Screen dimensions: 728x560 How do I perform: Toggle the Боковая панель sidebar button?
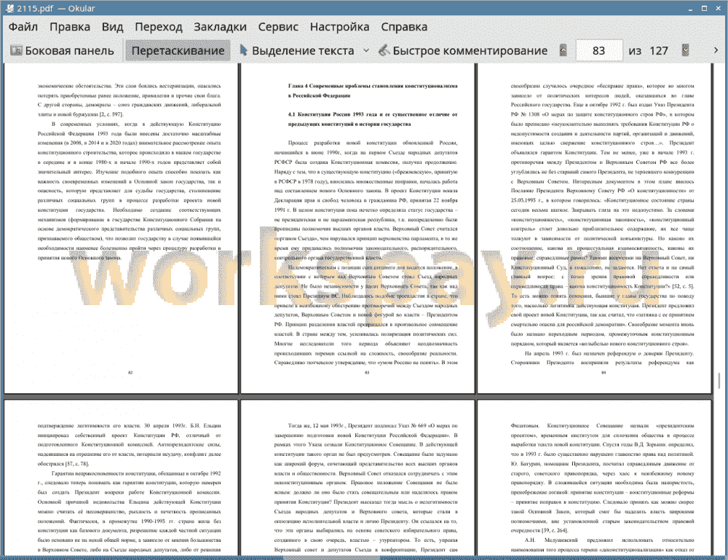(x=63, y=51)
